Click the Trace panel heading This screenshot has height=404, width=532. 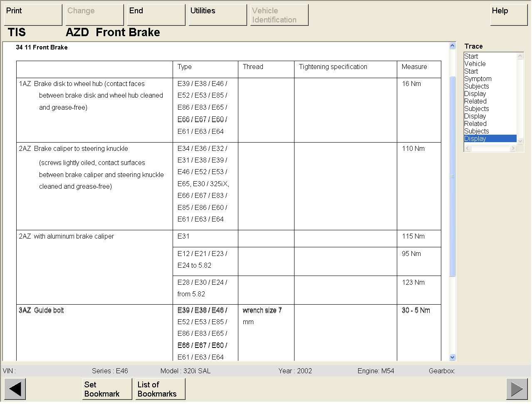[473, 47]
